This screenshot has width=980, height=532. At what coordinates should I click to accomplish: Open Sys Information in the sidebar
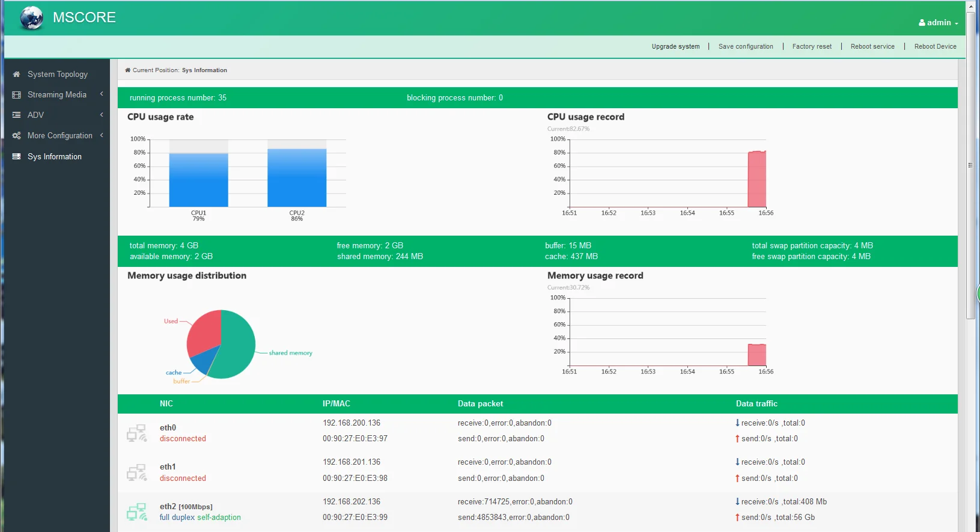[x=54, y=156]
